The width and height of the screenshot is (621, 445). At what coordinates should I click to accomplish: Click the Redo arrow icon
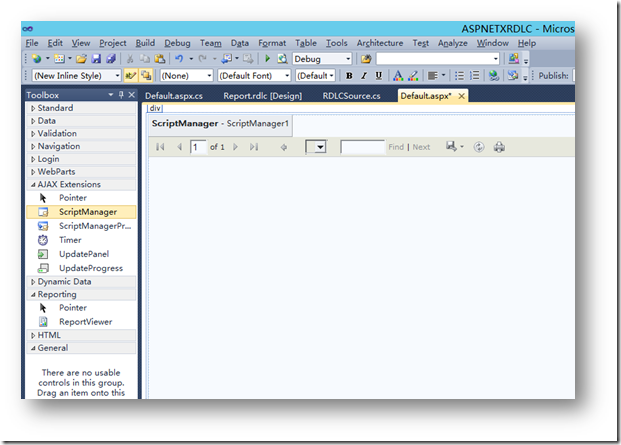[202, 59]
